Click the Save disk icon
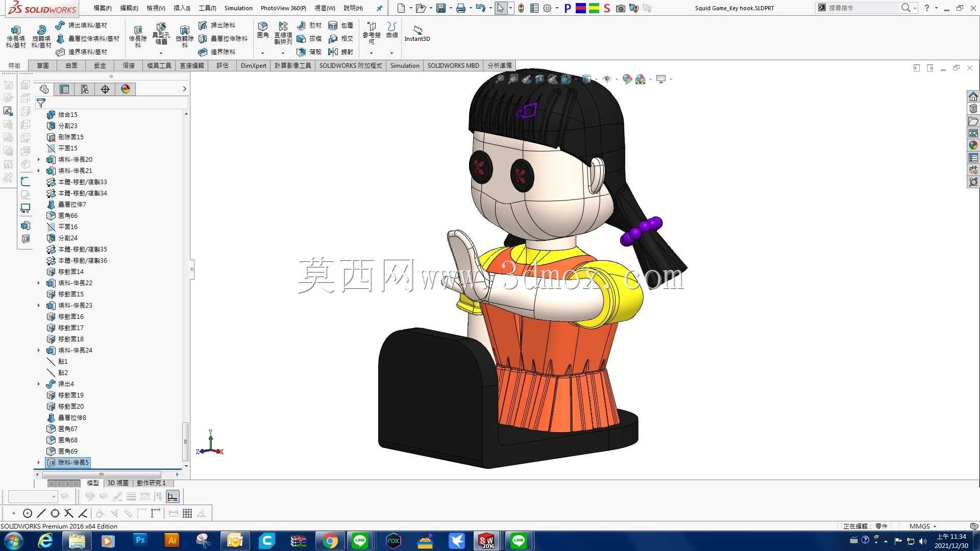The image size is (980, 551). pos(441,8)
